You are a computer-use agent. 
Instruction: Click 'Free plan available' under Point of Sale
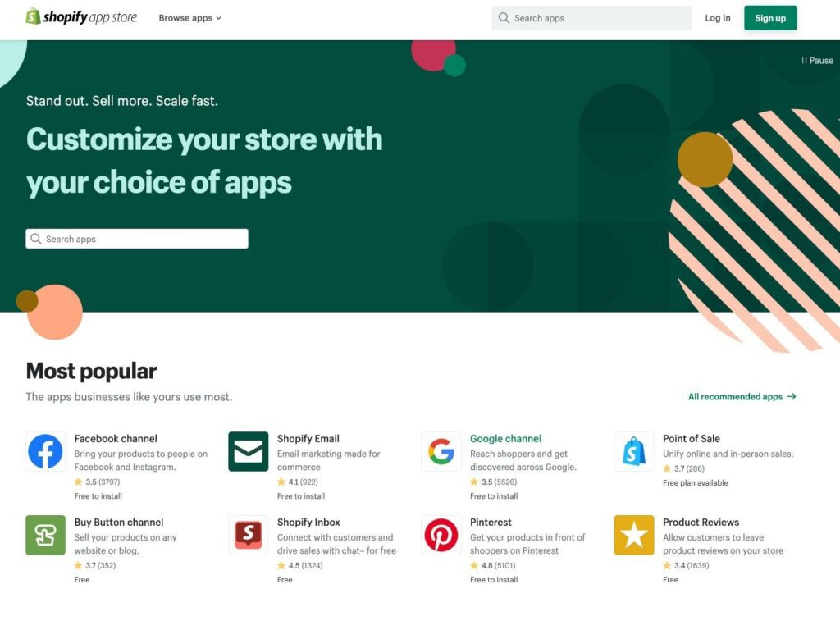click(696, 482)
